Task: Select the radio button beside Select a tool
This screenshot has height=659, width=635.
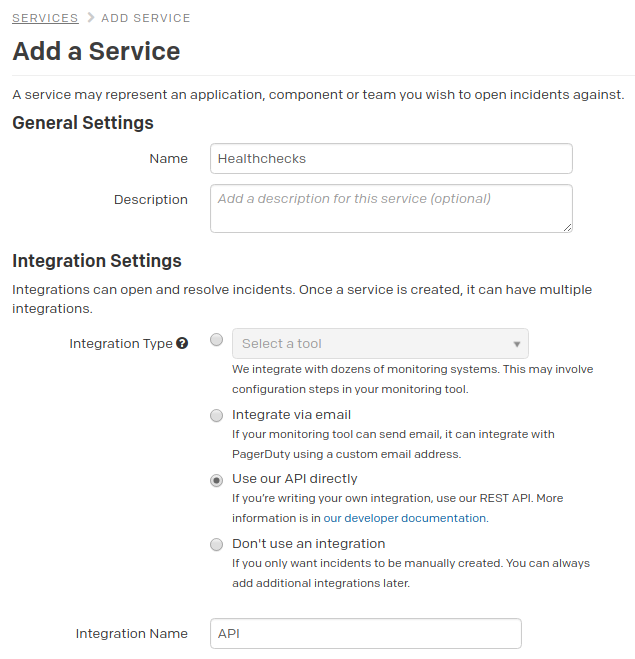Action: click(217, 340)
